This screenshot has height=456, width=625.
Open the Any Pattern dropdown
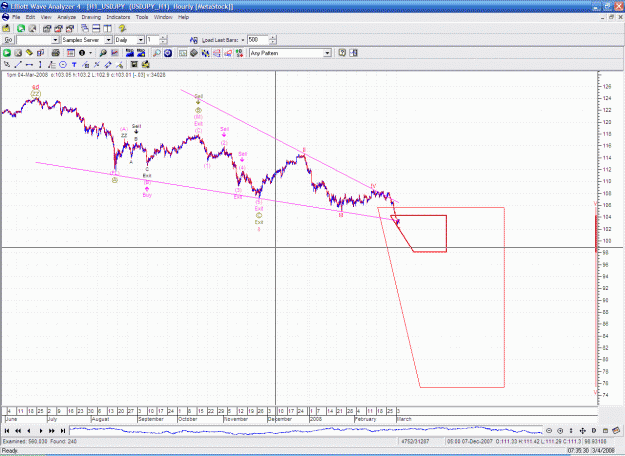[x=327, y=53]
